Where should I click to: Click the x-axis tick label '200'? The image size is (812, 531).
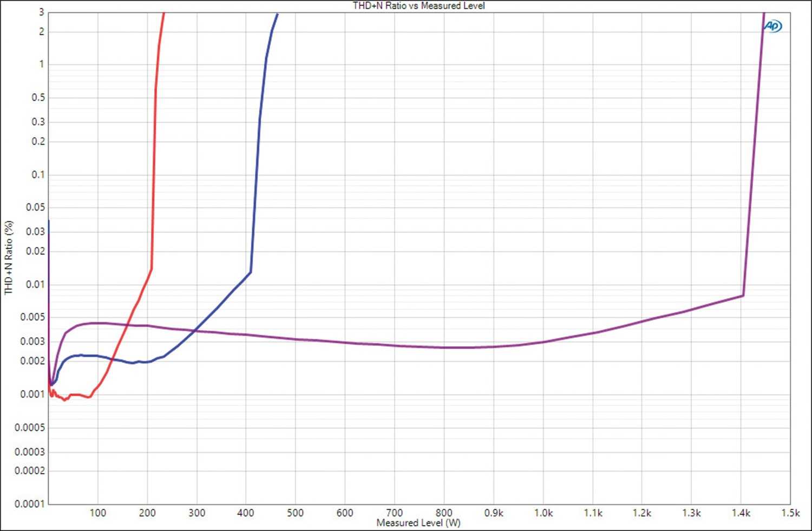click(147, 513)
